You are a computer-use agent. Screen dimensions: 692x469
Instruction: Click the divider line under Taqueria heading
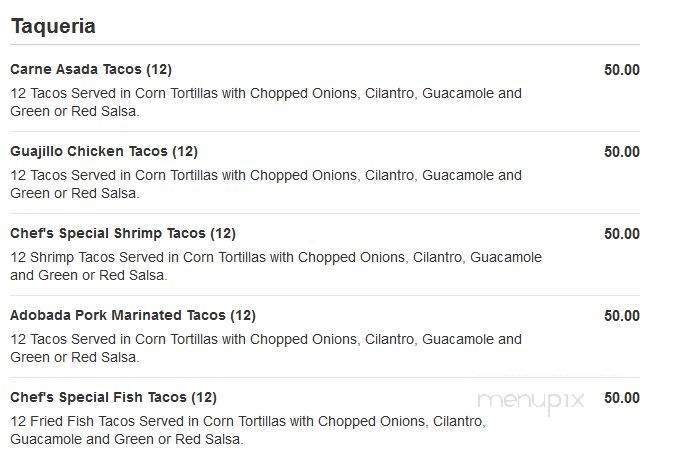point(325,45)
